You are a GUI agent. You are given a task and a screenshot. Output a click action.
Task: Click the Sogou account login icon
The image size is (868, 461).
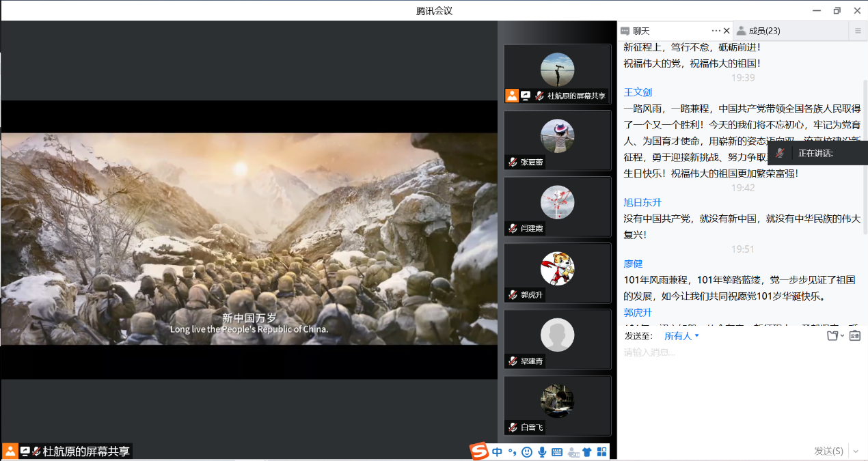(573, 451)
